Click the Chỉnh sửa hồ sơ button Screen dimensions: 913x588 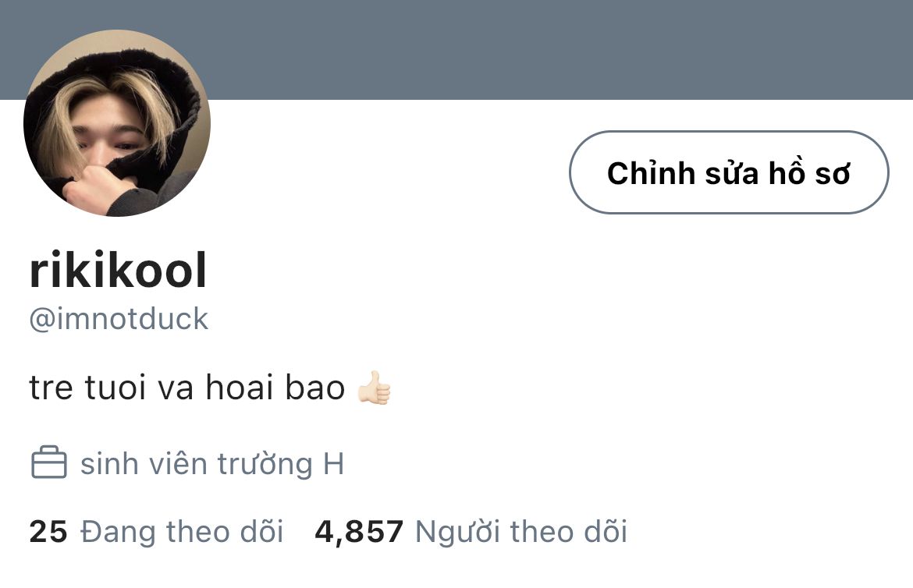click(728, 172)
